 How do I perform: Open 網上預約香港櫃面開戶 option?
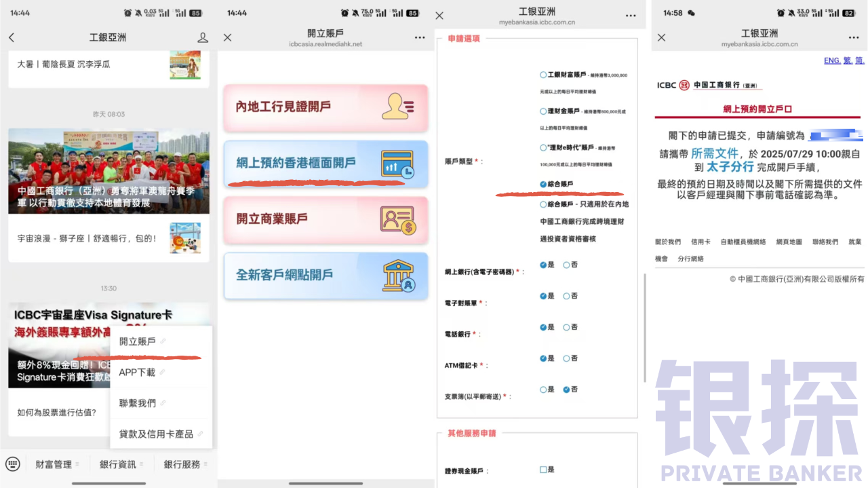[x=326, y=164]
